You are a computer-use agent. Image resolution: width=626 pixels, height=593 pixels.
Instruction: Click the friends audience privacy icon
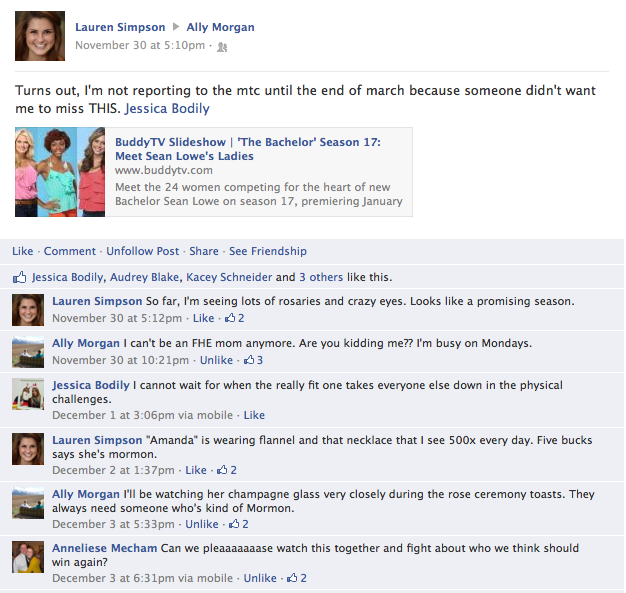point(222,48)
